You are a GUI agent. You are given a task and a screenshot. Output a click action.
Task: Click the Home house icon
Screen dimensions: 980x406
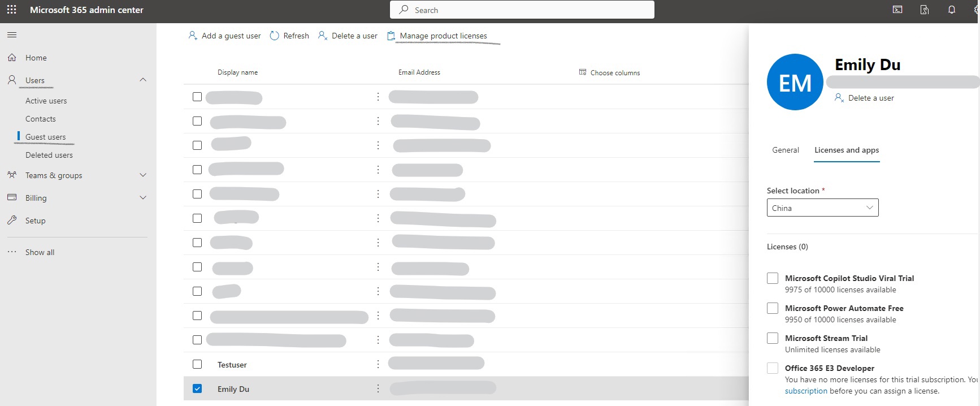point(12,57)
